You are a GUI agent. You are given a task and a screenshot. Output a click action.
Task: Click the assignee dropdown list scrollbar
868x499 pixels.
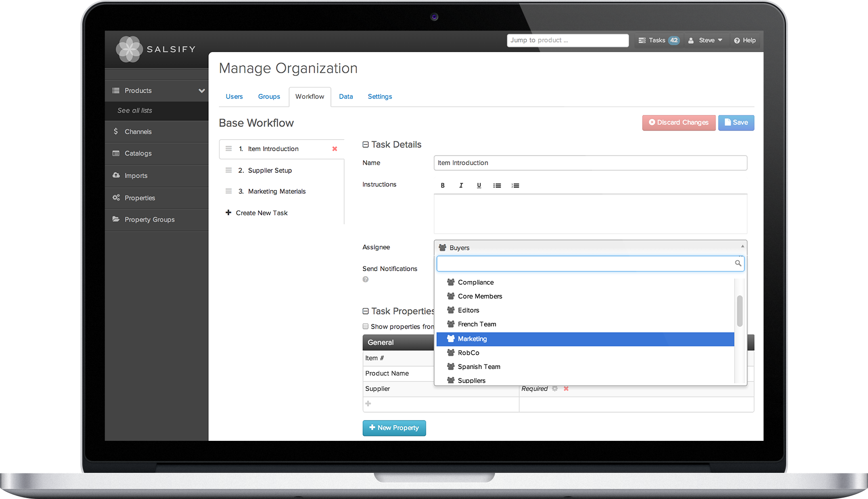click(739, 311)
